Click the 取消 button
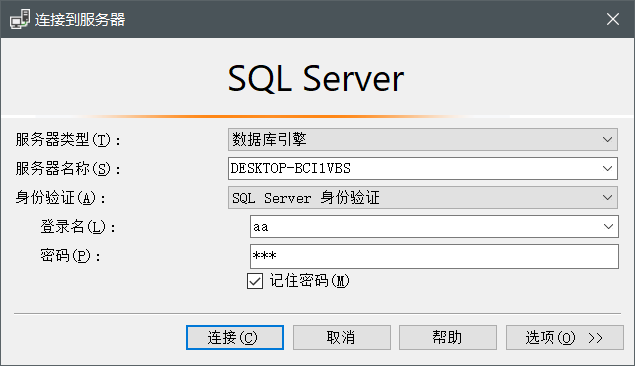The image size is (635, 366). coord(341,337)
